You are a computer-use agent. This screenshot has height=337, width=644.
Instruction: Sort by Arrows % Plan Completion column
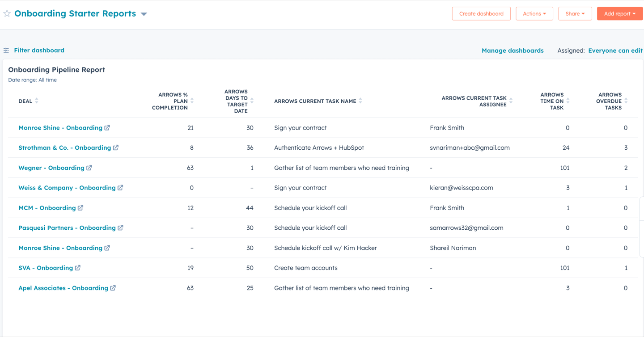(192, 101)
